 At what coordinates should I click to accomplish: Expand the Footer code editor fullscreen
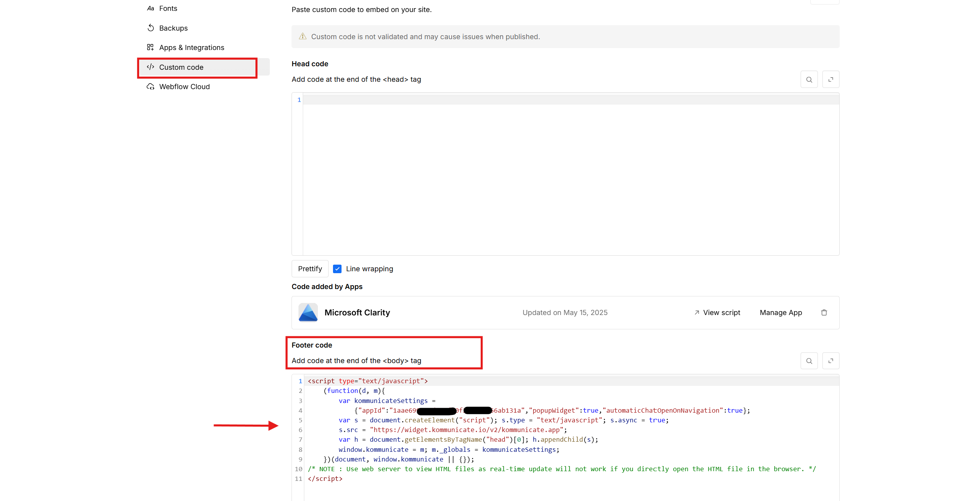[831, 361]
